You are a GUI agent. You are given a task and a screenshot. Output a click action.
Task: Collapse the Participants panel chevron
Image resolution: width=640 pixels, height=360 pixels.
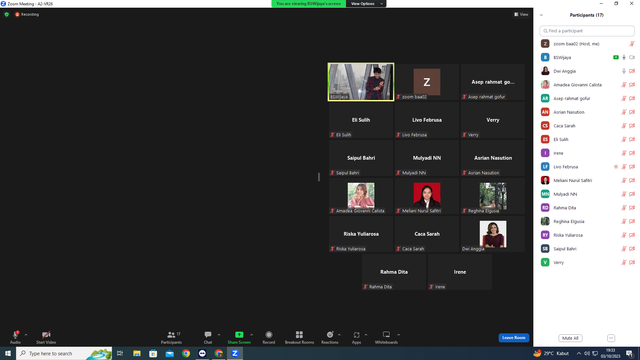pyautogui.click(x=541, y=15)
